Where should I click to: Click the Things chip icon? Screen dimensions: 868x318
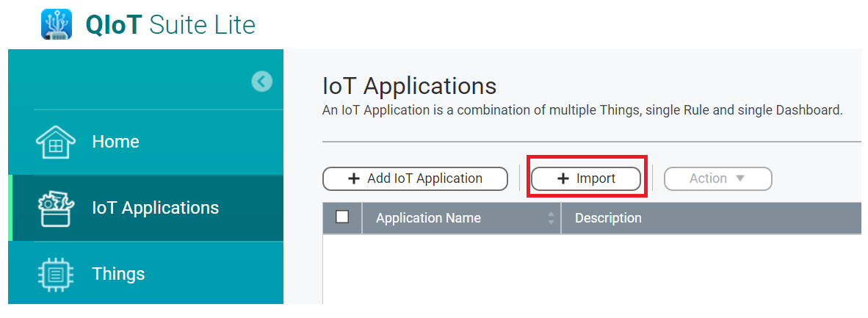56,275
